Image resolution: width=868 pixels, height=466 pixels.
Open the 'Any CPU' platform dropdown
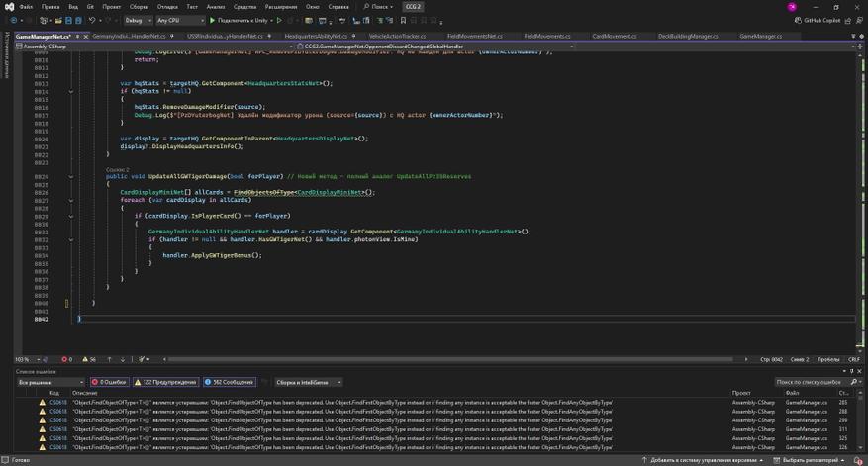coord(179,20)
